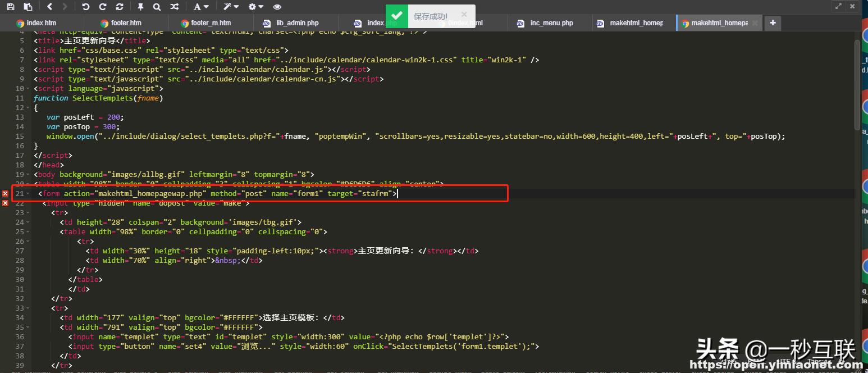Click the save-all files icon
The image size is (868, 373).
[28, 7]
